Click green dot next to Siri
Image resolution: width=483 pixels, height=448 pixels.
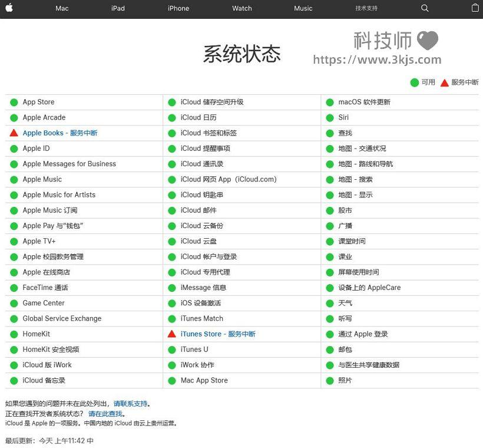pos(330,118)
